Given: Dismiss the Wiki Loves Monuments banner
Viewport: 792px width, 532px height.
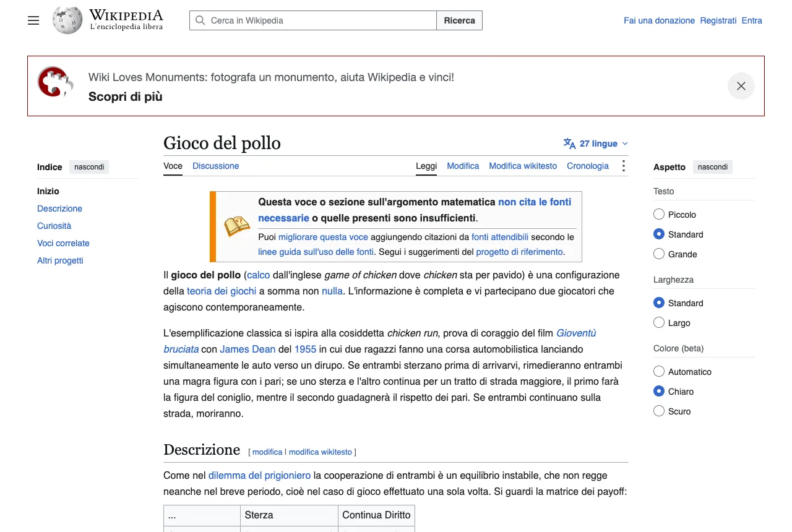Looking at the screenshot, I should point(741,86).
